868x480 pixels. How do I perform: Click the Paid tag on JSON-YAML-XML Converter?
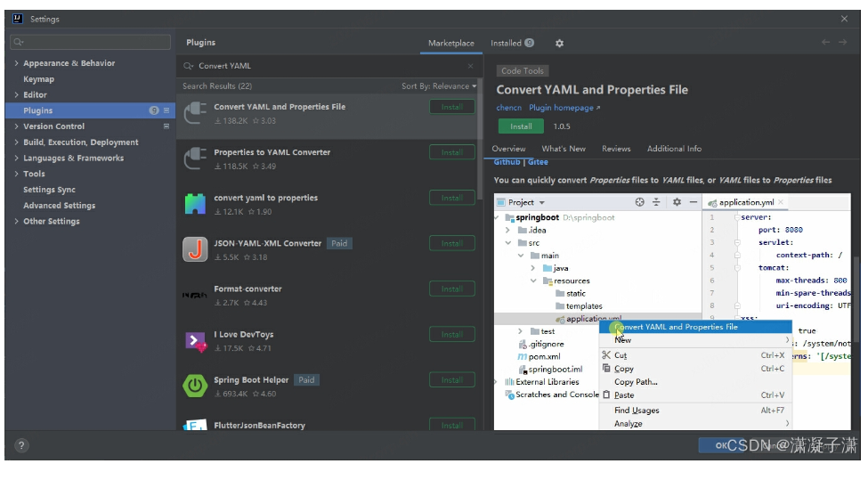click(339, 243)
